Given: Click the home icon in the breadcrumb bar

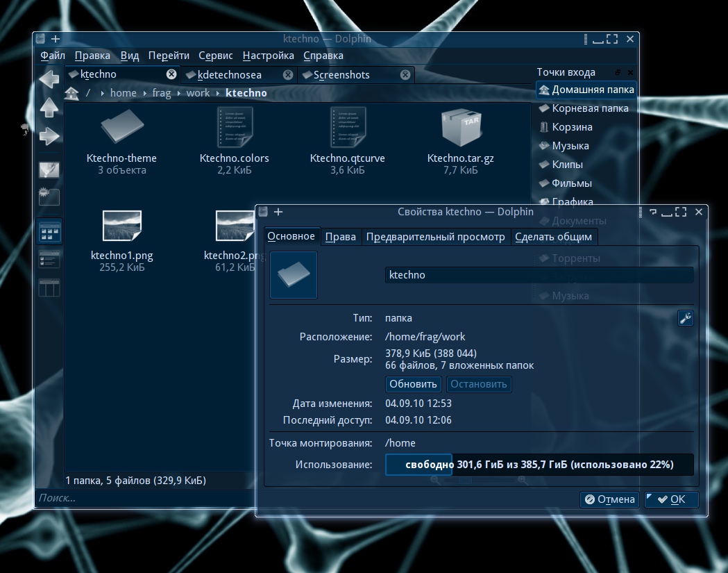Looking at the screenshot, I should point(71,93).
